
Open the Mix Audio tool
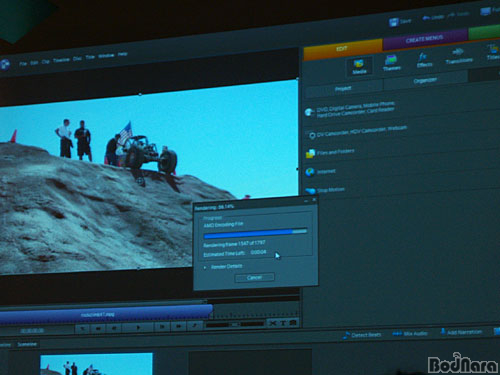pos(410,333)
